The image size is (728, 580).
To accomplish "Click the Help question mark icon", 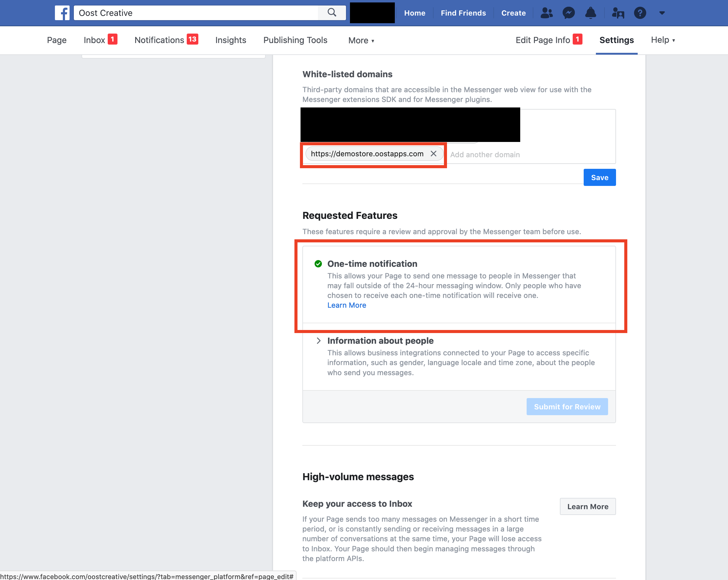I will coord(640,13).
